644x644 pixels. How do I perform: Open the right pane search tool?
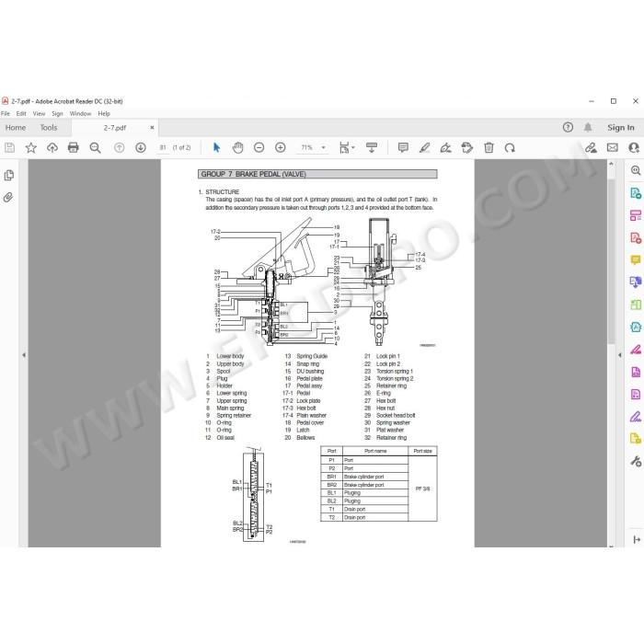pos(636,170)
